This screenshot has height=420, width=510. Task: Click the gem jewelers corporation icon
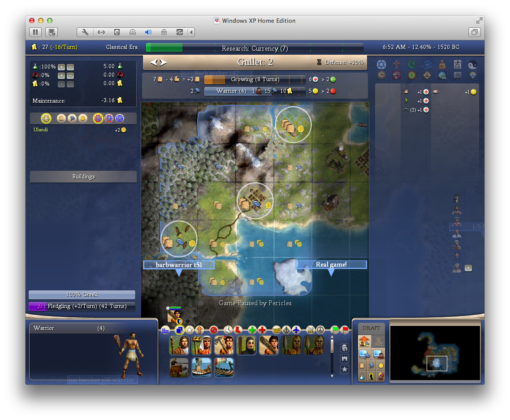[473, 75]
